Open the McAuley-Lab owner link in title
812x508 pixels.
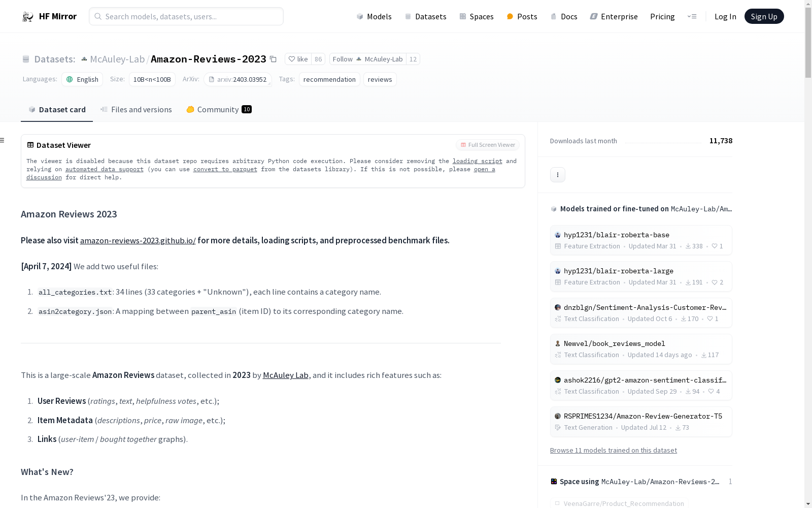point(117,59)
